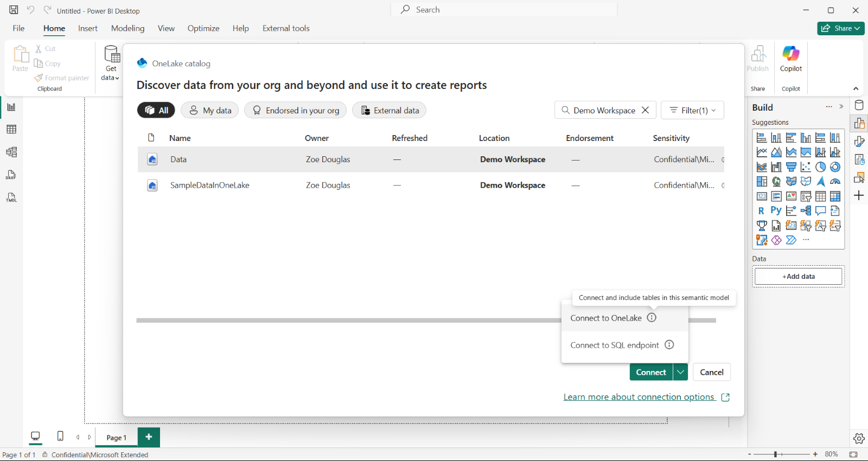Viewport: 868px width, 461px height.
Task: Select the 123 Card visual
Action: pos(762,196)
